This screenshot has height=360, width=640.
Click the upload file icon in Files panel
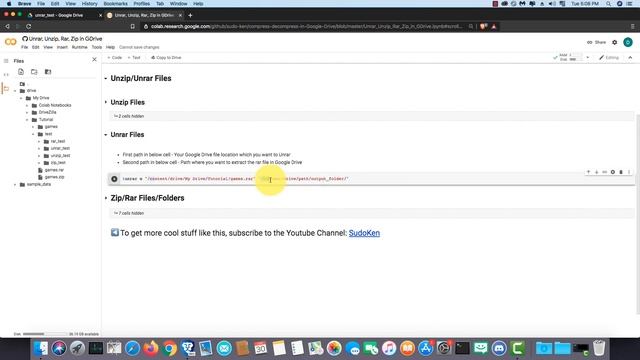(x=21, y=72)
